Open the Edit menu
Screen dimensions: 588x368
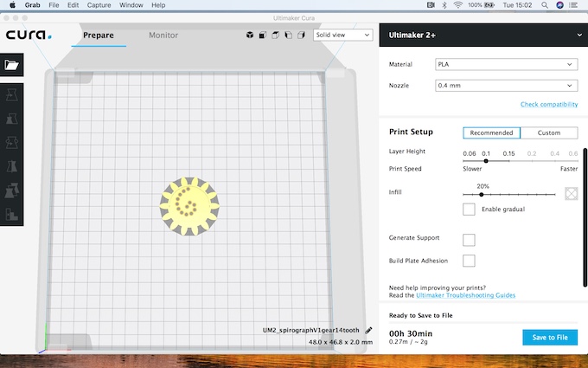(x=73, y=5)
